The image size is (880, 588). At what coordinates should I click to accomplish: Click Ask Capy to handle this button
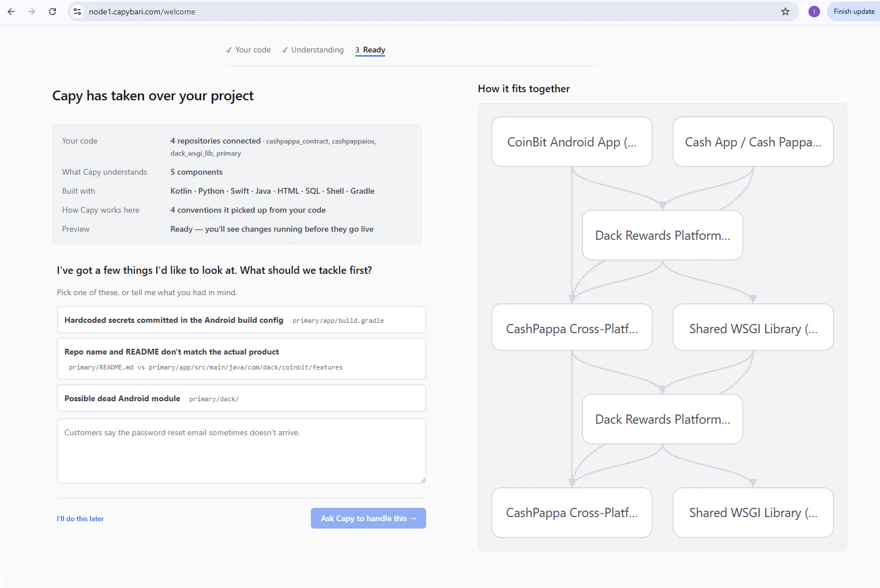pos(368,518)
